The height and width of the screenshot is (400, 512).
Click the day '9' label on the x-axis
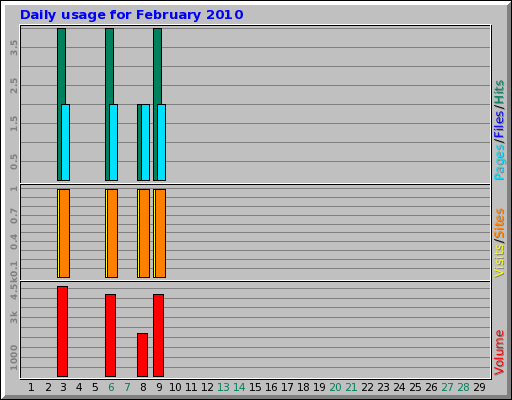click(159, 387)
